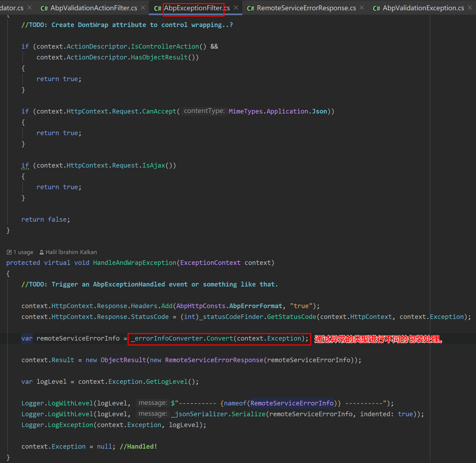Open the "1 usage" reference for HandleAndWrapException

point(23,252)
